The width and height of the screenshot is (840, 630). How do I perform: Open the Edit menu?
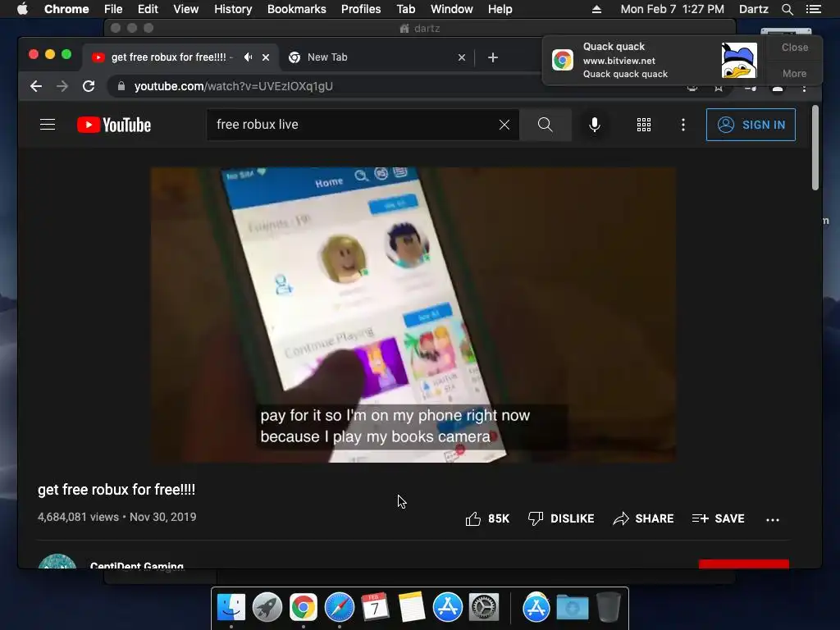point(148,9)
